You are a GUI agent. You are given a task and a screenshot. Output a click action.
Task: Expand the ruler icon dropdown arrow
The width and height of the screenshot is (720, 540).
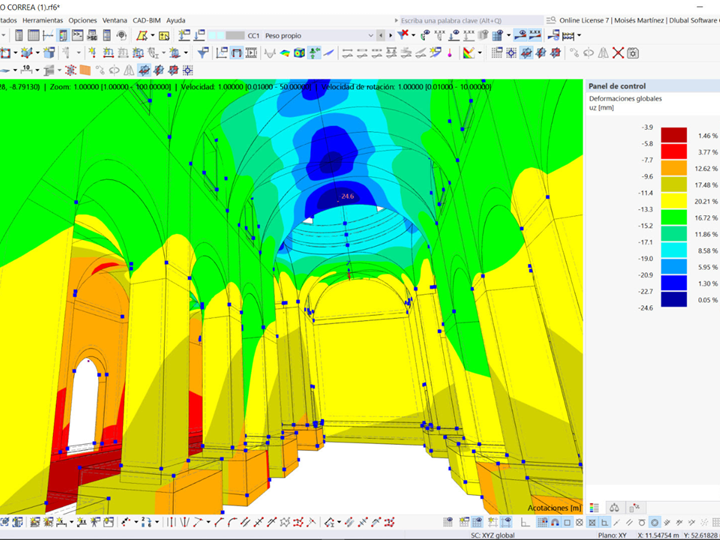pos(579,35)
